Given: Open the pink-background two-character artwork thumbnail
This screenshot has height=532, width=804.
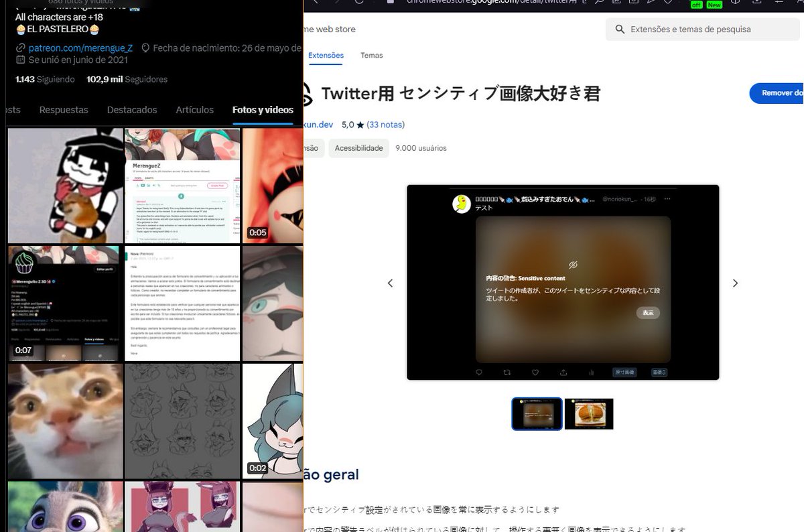Looking at the screenshot, I should [x=182, y=507].
